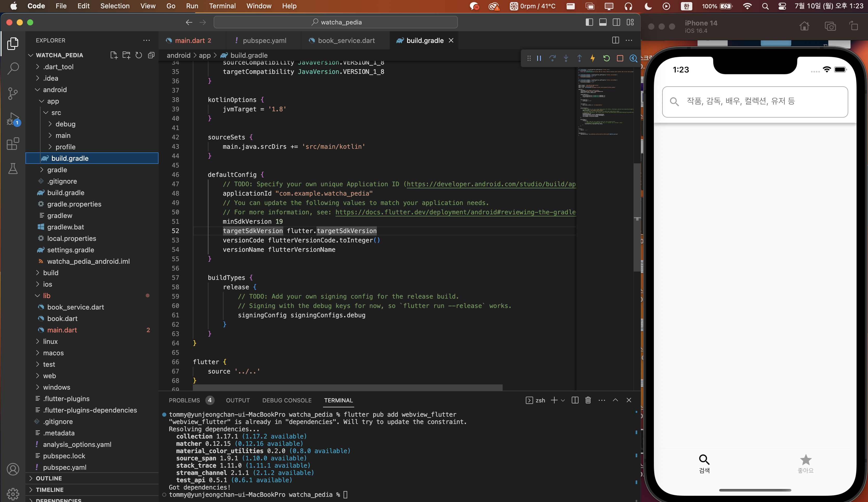The image size is (868, 502).
Task: Open the Selection menu
Action: pyautogui.click(x=115, y=6)
